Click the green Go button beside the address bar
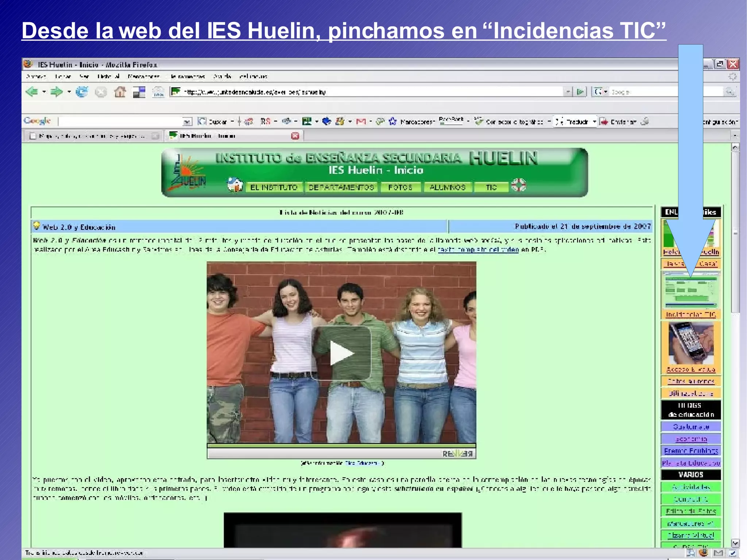Screen dimensions: 747x560 coord(580,92)
